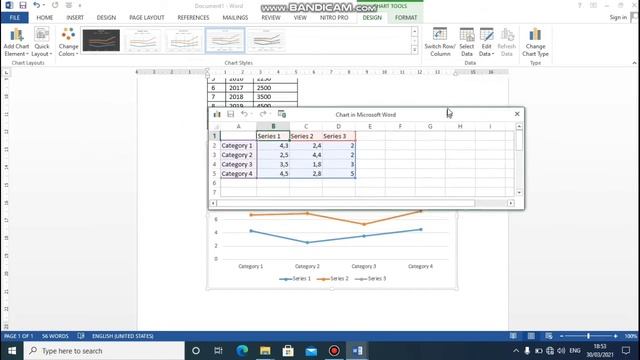This screenshot has height=360, width=640.
Task: Switch to the NITRO PRO tab
Action: 334,18
